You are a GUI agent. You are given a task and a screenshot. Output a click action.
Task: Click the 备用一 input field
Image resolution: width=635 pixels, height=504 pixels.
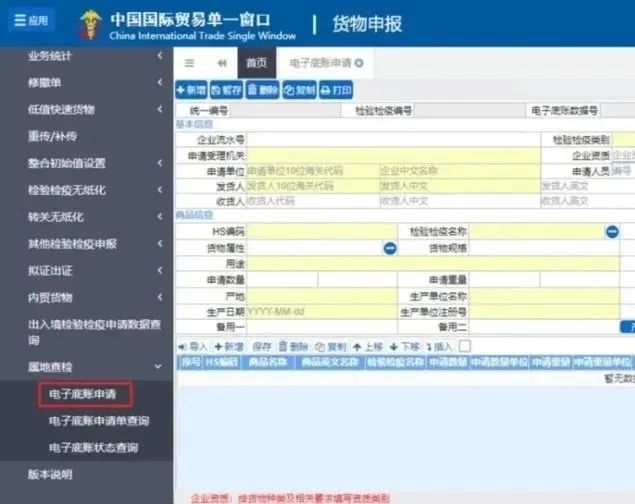tap(322, 327)
